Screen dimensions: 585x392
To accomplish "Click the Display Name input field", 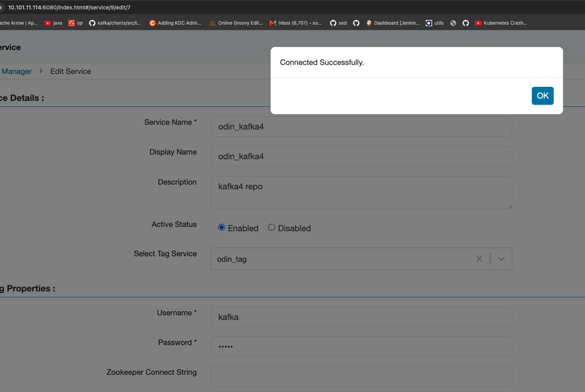I will pyautogui.click(x=361, y=156).
